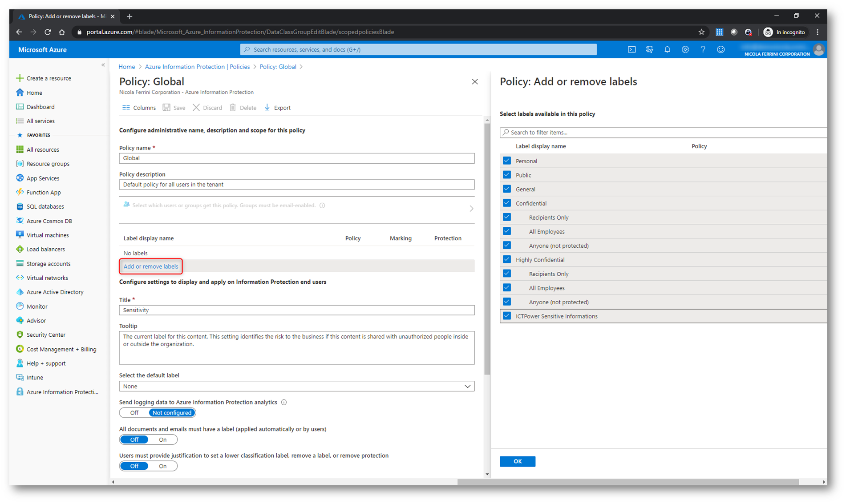846x504 pixels.
Task: Uncheck ICTPower Sensitive Informations checkbox
Action: point(506,316)
